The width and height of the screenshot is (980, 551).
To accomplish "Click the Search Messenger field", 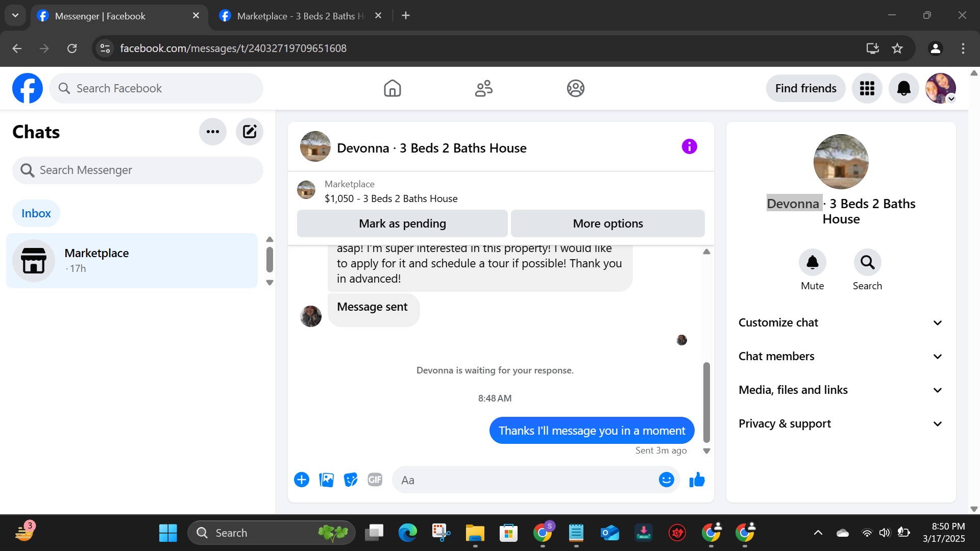I will point(138,170).
